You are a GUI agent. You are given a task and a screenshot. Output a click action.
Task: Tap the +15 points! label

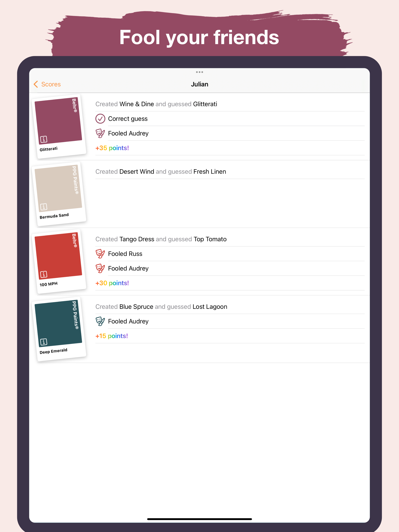coord(112,336)
